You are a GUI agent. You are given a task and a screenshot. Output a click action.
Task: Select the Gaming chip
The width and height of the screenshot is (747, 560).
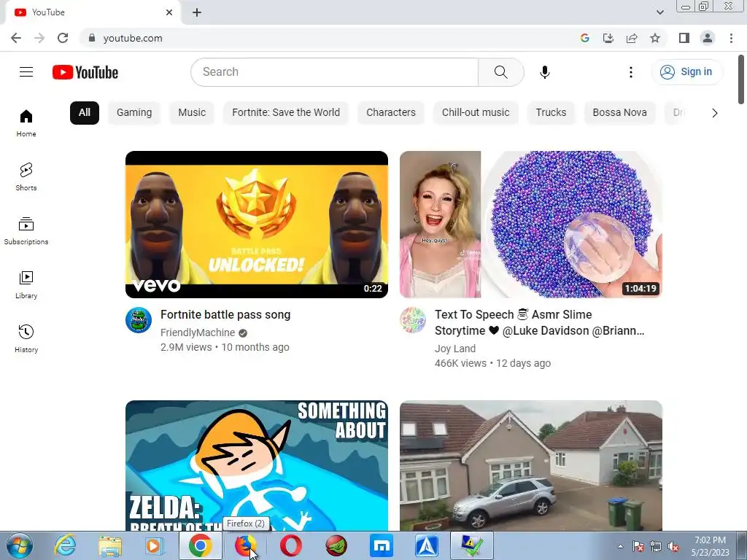134,113
